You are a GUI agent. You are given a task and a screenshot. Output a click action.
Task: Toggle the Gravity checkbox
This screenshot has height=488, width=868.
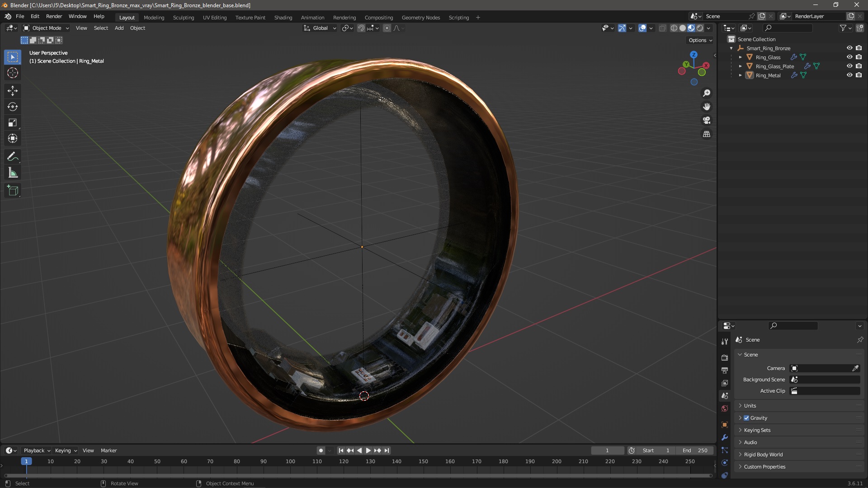point(746,418)
